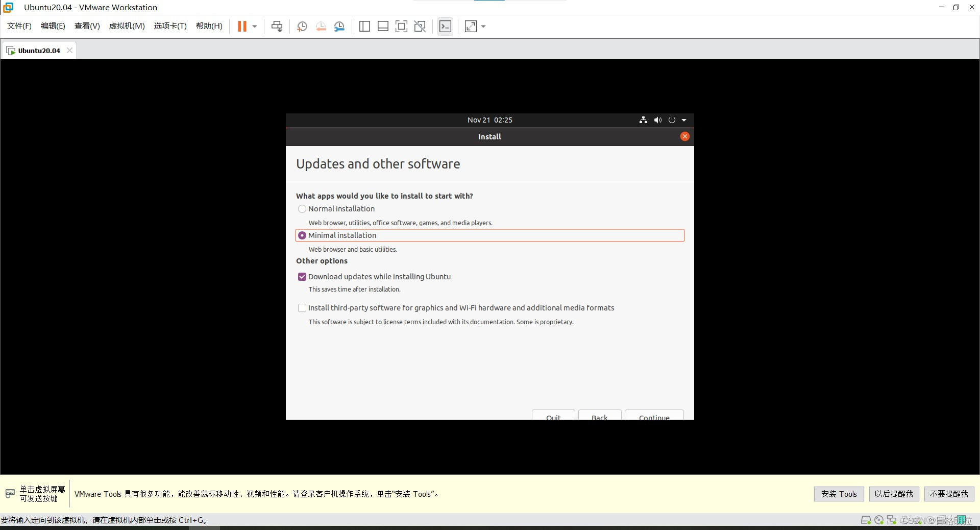
Task: Click the Quit button in installer
Action: 553,415
